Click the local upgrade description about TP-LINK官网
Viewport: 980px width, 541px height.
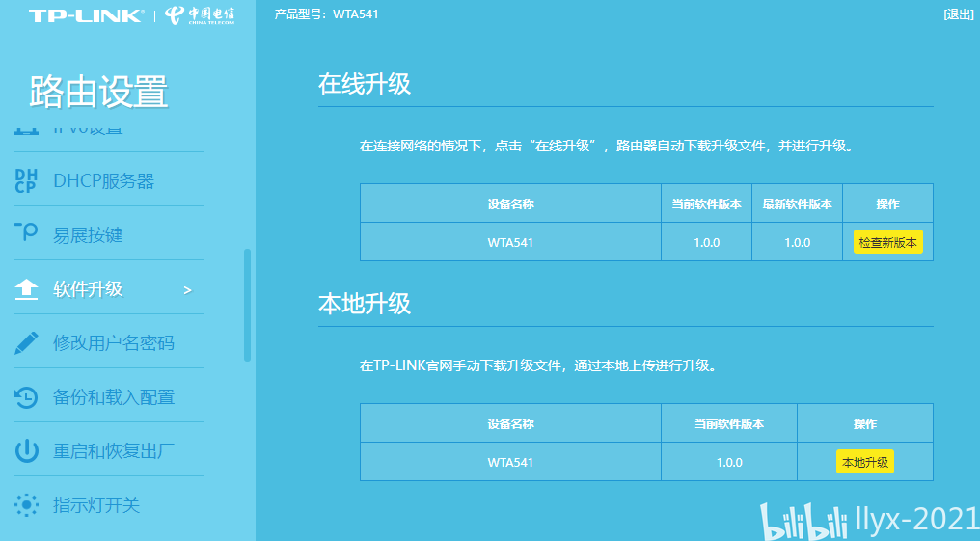pos(538,365)
